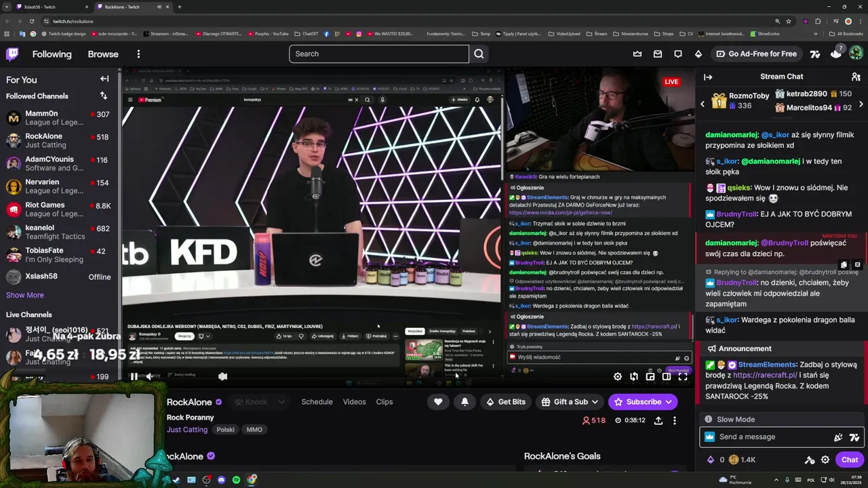Open player settings gear icon
868x488 pixels.
(x=617, y=377)
